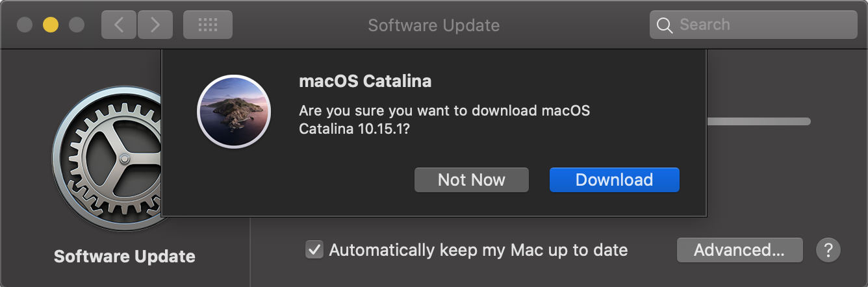Confirm with the blue Download button
This screenshot has width=868, height=287.
pyautogui.click(x=614, y=180)
